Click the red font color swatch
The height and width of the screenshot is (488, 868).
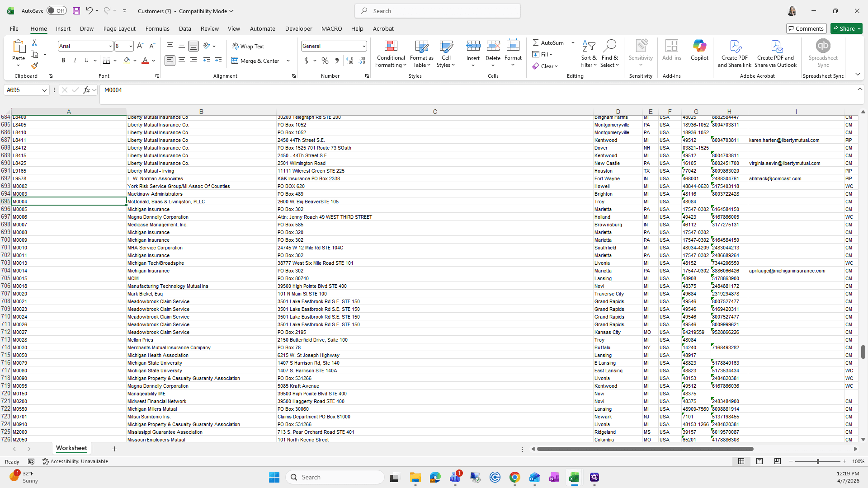click(145, 61)
